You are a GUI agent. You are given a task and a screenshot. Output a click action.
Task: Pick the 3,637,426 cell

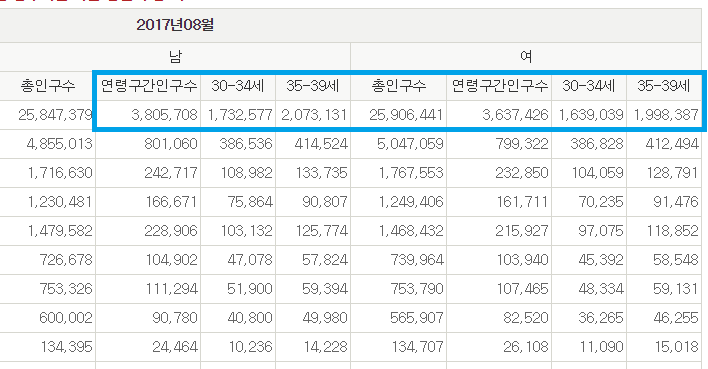tap(499, 115)
